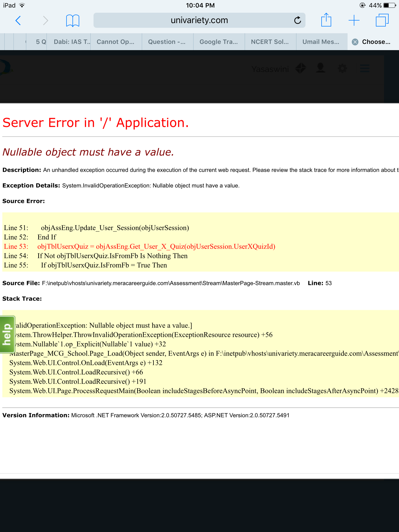
Task: Reload the page with refresh icon
Action: (298, 20)
